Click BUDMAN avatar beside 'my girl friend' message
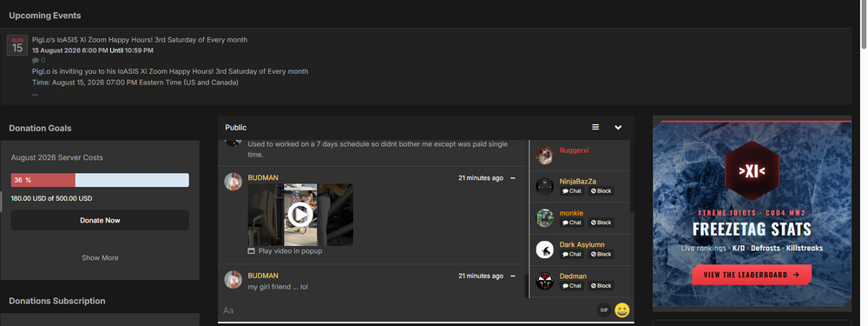This screenshot has width=868, height=326. pyautogui.click(x=233, y=279)
